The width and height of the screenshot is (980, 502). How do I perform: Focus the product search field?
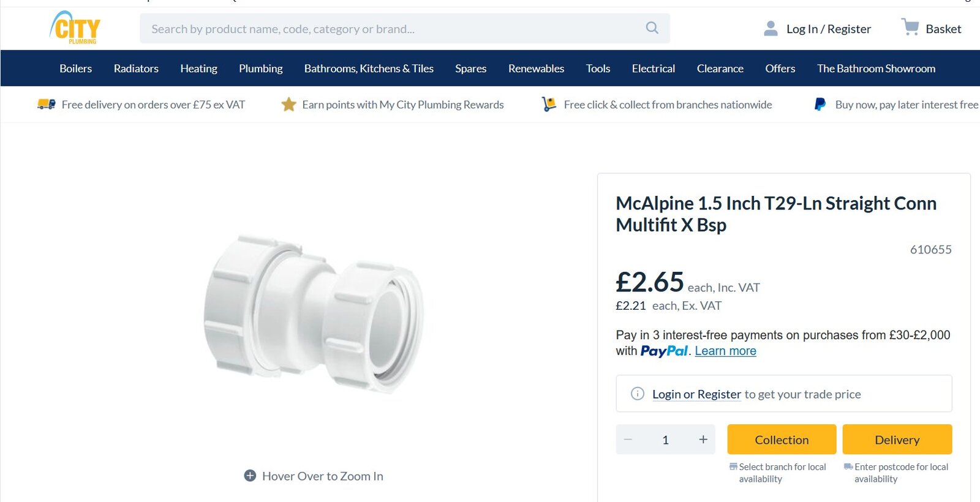pyautogui.click(x=392, y=29)
